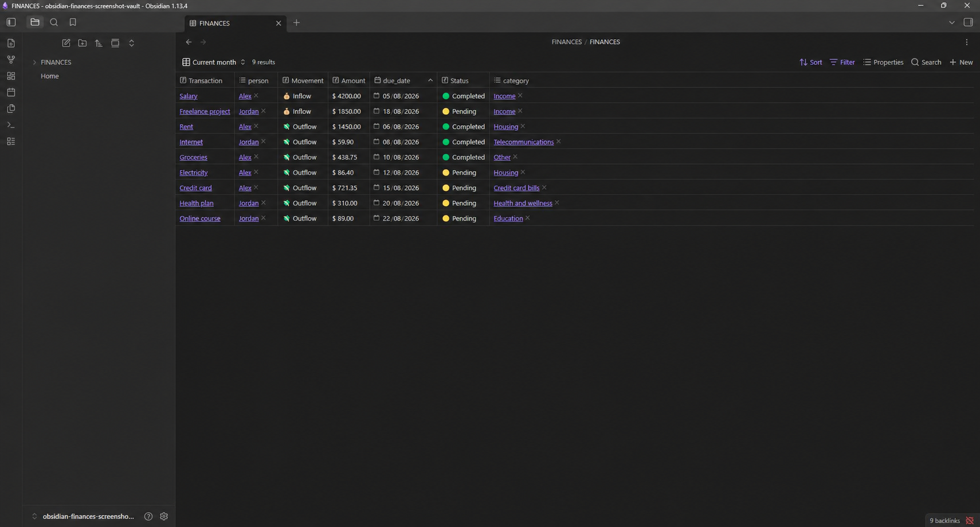The image size is (980, 527).
Task: Remove the Credit card bills category tag
Action: click(x=544, y=188)
